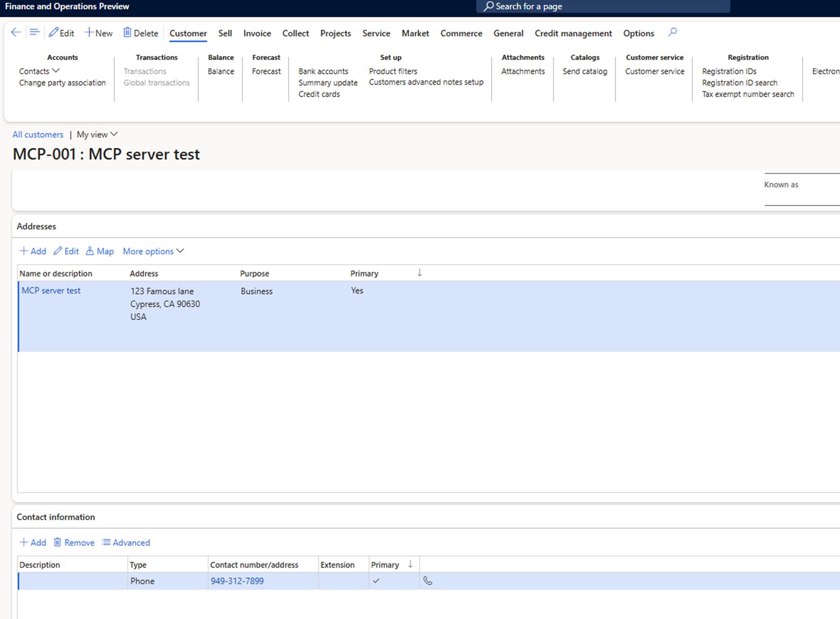Open the ribbon search magnifier icon
The width and height of the screenshot is (840, 619).
[672, 32]
